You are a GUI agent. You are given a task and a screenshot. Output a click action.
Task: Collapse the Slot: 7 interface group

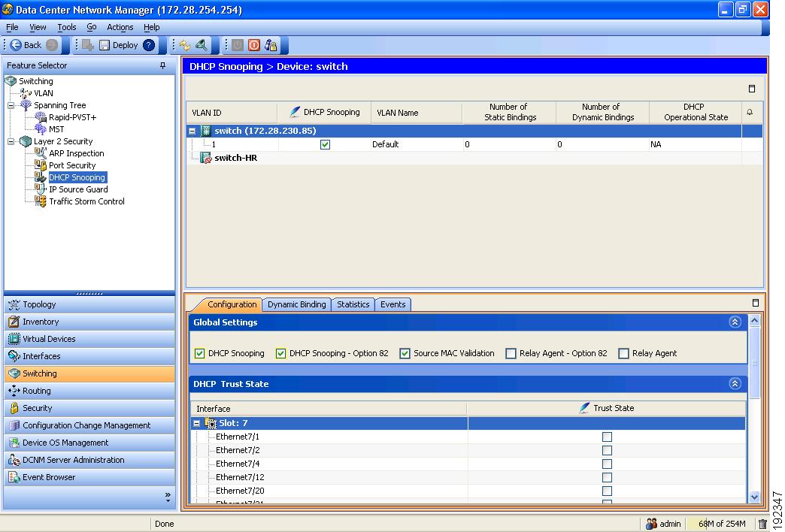[197, 423]
